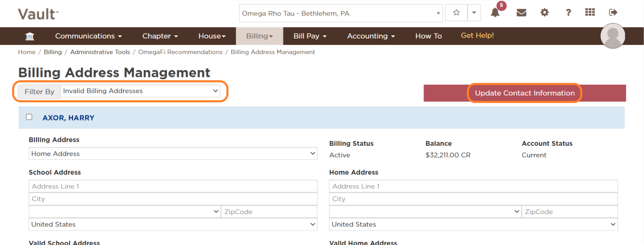This screenshot has width=644, height=245.
Task: Click the bank building home icon
Action: (29, 36)
